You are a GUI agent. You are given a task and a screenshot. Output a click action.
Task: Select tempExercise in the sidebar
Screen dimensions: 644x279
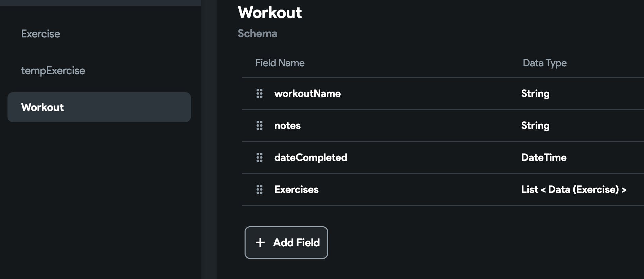53,71
